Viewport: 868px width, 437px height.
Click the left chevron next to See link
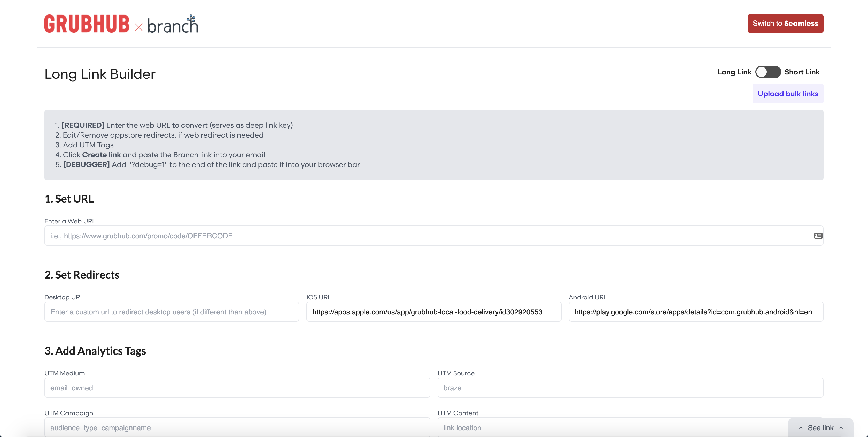(801, 427)
